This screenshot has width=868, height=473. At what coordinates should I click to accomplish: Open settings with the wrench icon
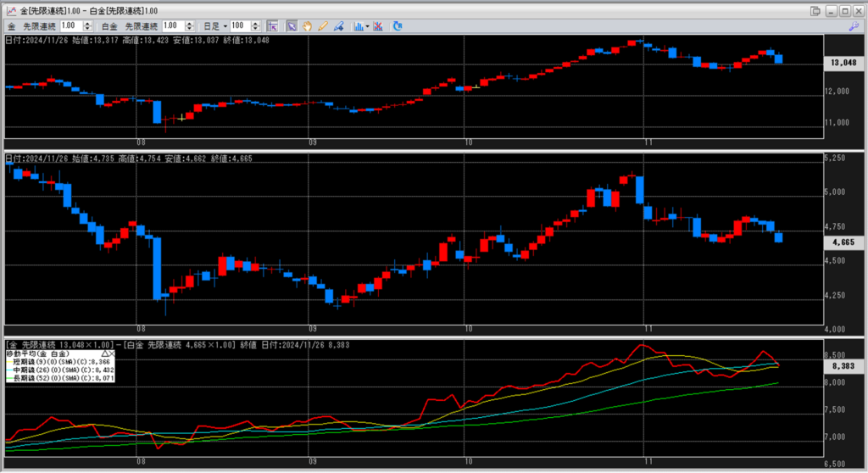pyautogui.click(x=853, y=26)
